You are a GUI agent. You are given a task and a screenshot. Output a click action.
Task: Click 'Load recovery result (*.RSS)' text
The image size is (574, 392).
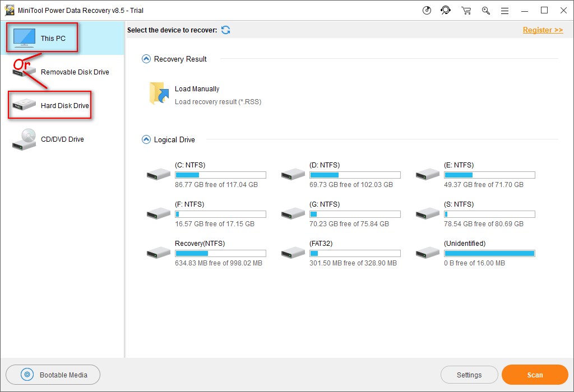[218, 102]
